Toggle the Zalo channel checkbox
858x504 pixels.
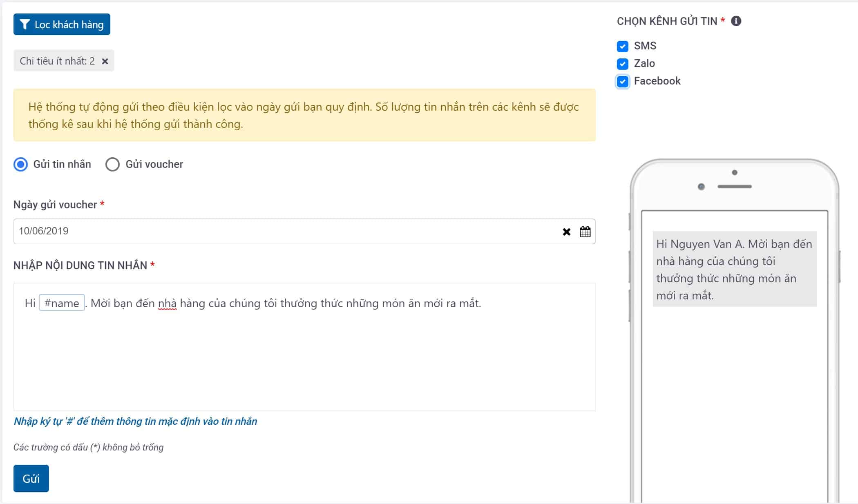tap(622, 64)
